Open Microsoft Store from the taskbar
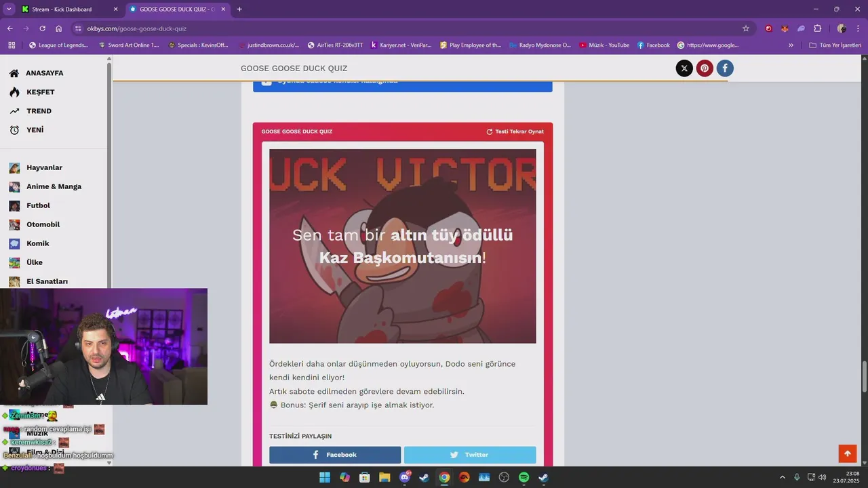Screen dimensions: 868x488 coord(365,477)
